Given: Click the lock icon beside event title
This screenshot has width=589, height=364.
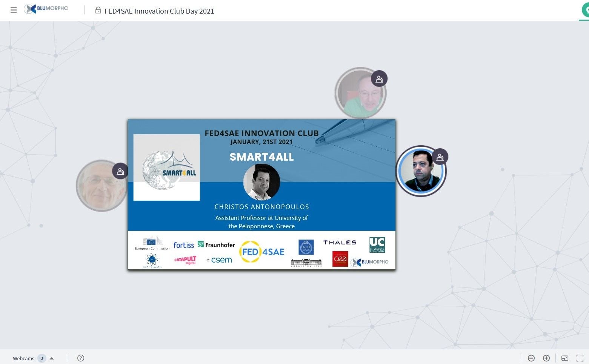Looking at the screenshot, I should (98, 11).
